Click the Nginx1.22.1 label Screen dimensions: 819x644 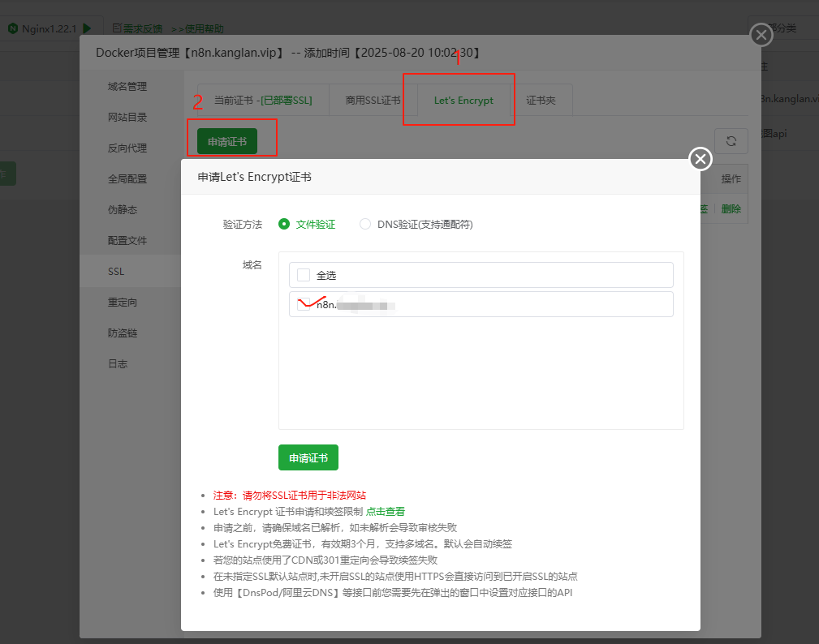pyautogui.click(x=49, y=28)
